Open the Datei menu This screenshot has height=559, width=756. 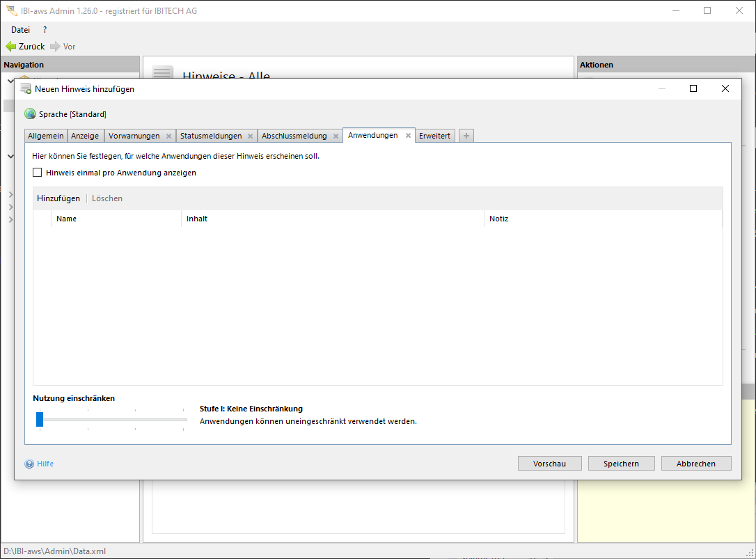(x=20, y=30)
